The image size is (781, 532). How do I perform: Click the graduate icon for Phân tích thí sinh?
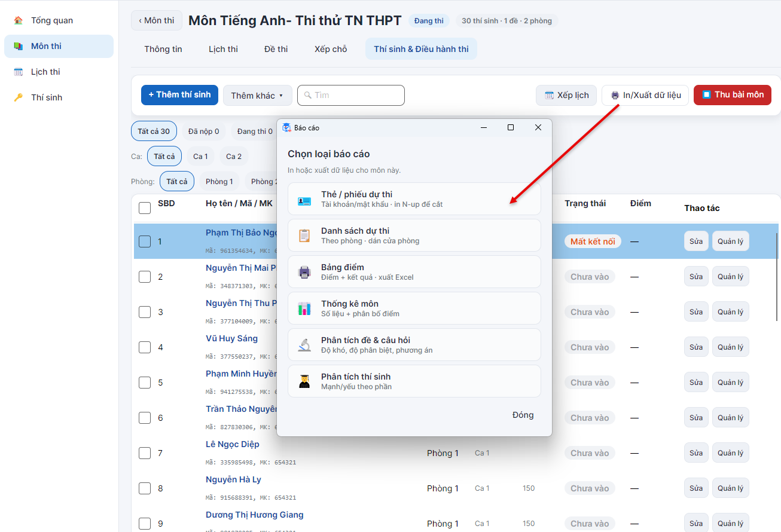[x=304, y=382]
